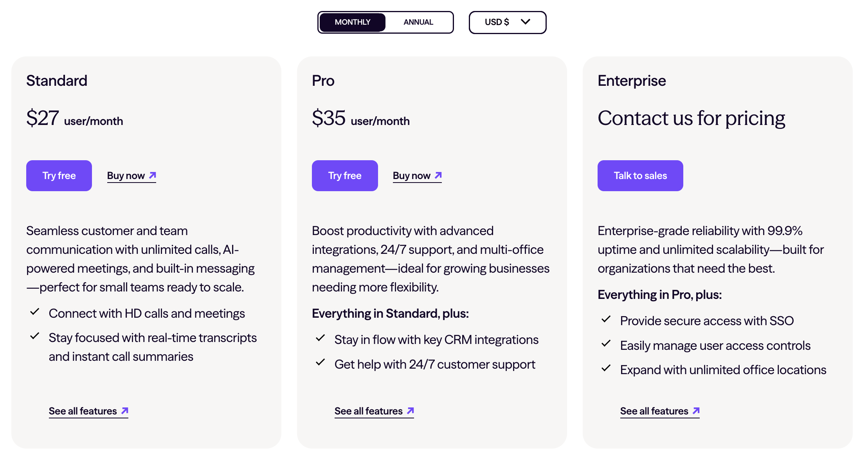
Task: Click the checkmark beside Stay in flow with CRM
Action: 321,338
